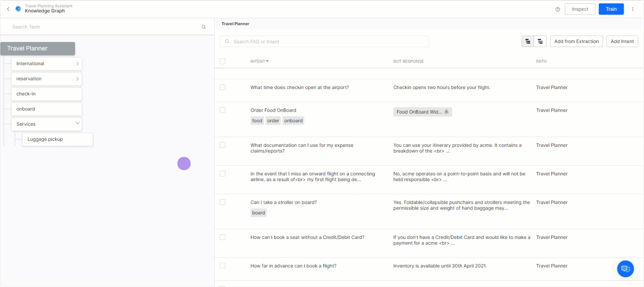Expand the International node
Viewport: 644px width, 287px height.
[x=77, y=64]
